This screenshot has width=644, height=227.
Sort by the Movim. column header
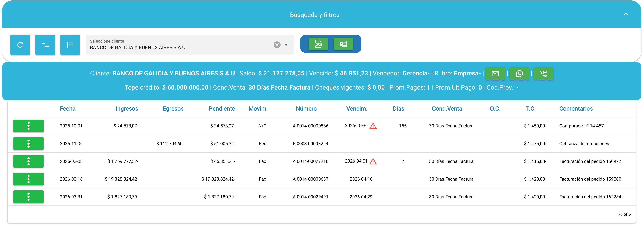[x=258, y=109]
